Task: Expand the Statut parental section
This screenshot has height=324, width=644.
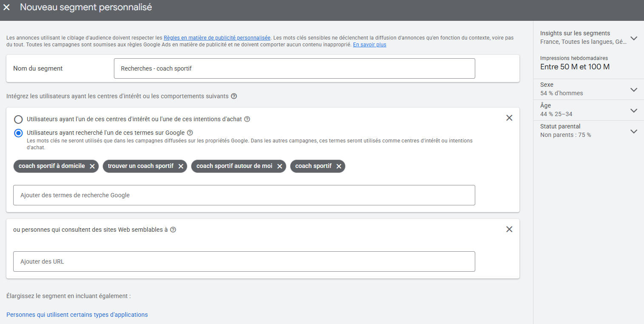Action: click(634, 131)
